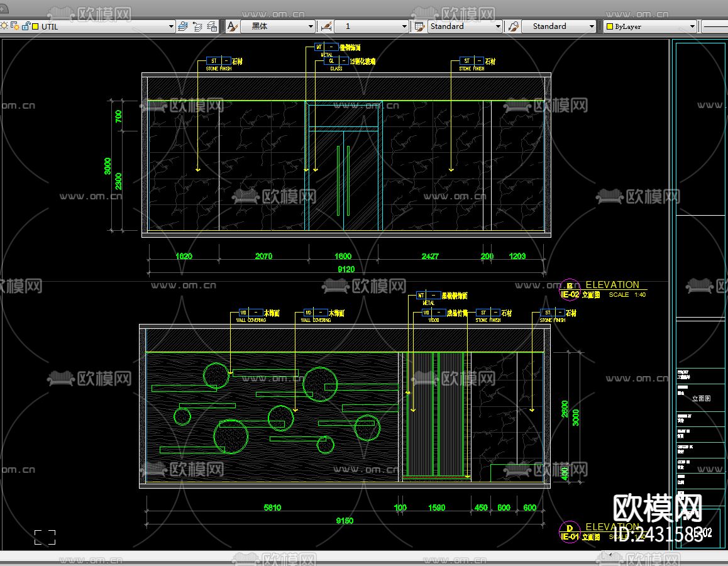Screen dimensions: 728x566
Task: Select the 9150 overall dimension text
Action: click(345, 521)
